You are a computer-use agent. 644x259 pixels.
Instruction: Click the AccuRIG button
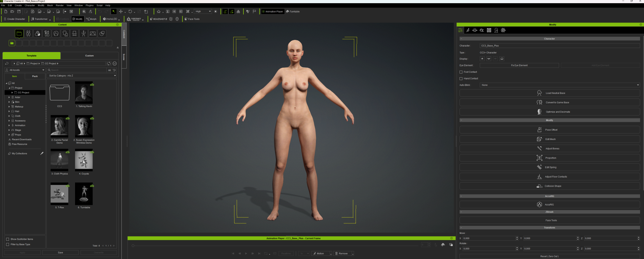coord(549,205)
